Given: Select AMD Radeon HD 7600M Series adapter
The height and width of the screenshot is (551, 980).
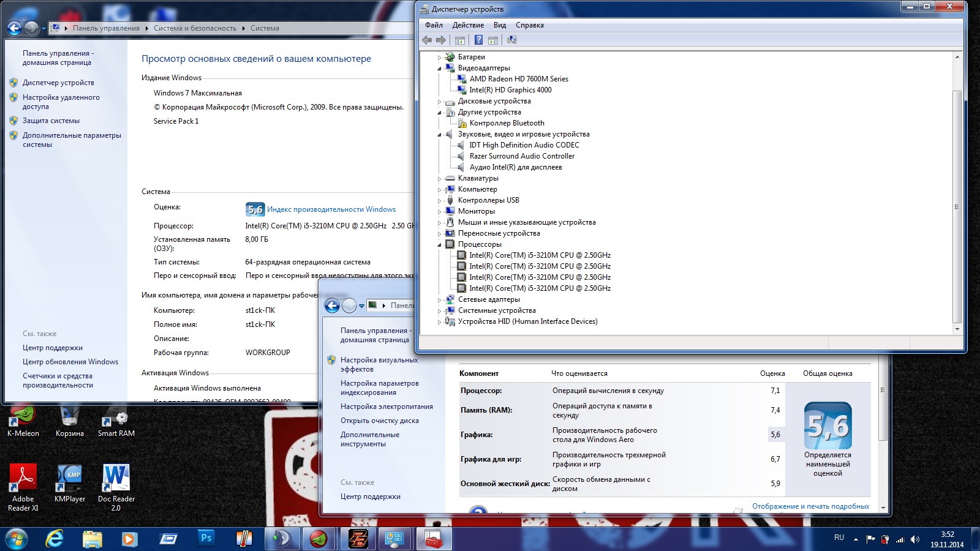Looking at the screenshot, I should pyautogui.click(x=519, y=79).
